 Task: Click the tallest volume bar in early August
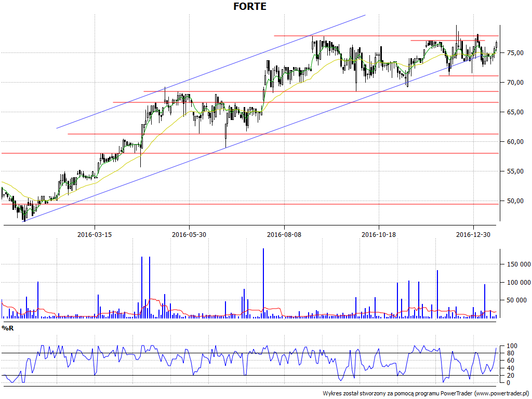point(263,283)
